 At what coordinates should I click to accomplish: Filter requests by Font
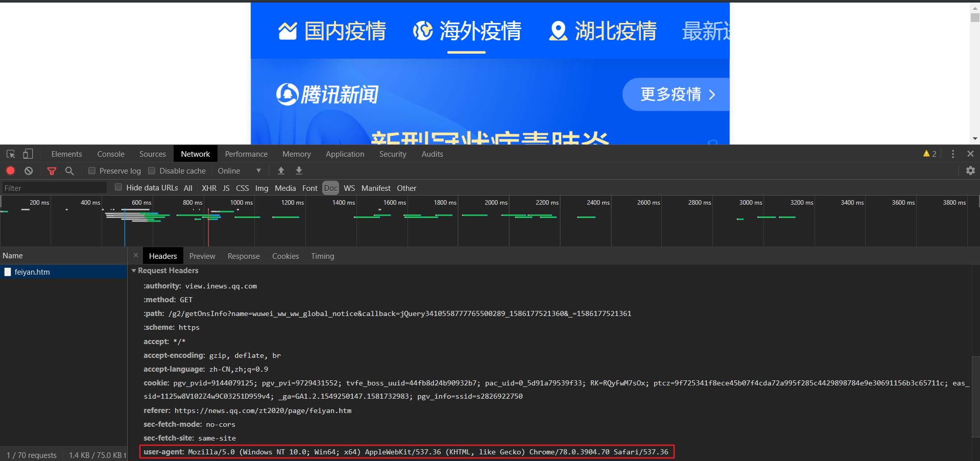click(x=310, y=188)
